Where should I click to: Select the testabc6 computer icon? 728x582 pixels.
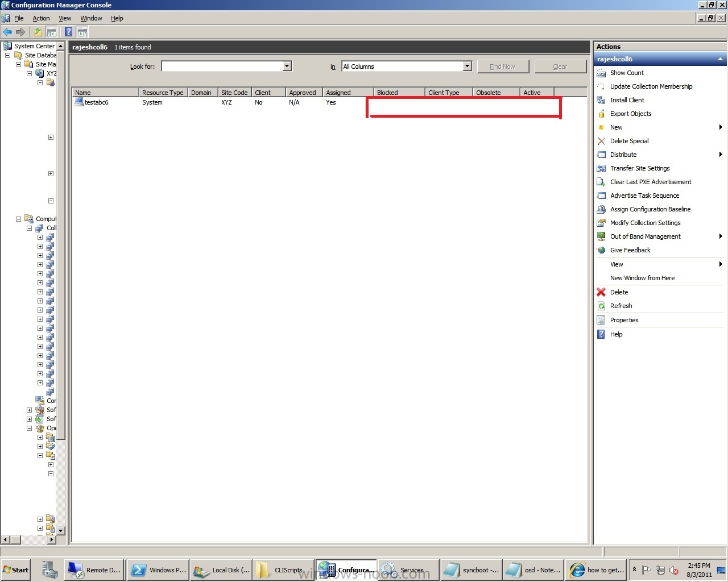pos(79,102)
